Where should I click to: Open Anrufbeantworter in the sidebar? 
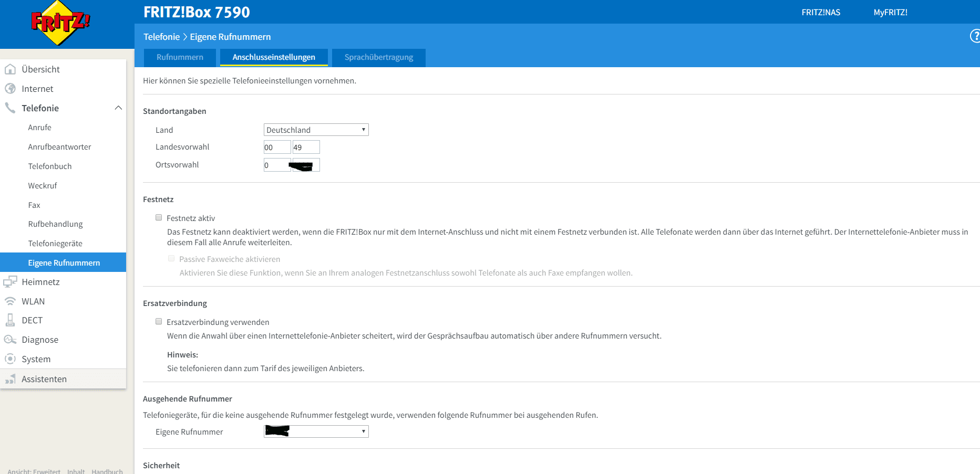click(60, 147)
